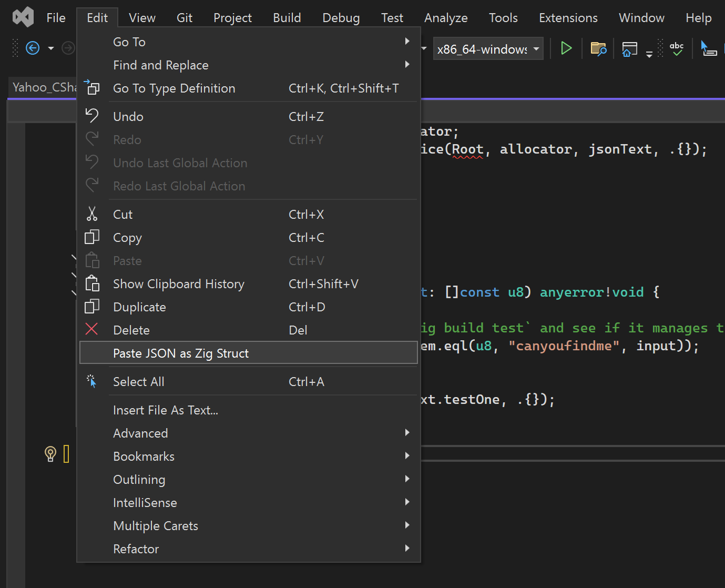Click the spell checker abc icon

pos(677,49)
